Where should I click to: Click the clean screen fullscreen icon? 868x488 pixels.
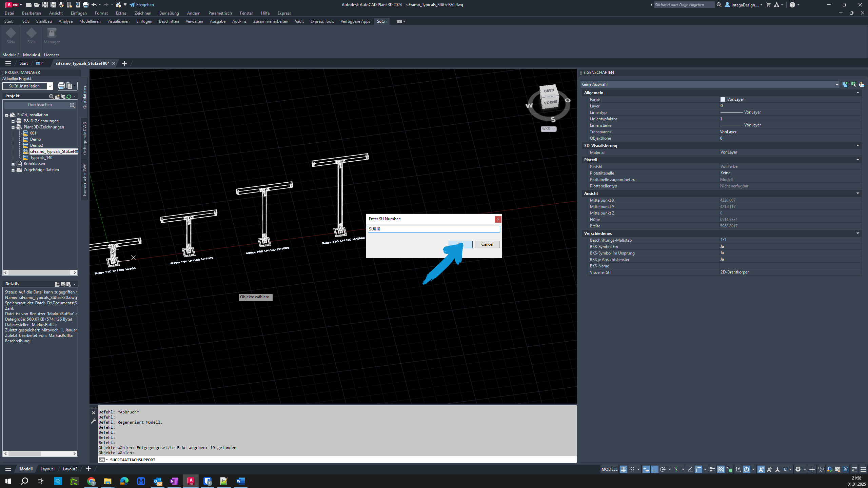(854, 469)
